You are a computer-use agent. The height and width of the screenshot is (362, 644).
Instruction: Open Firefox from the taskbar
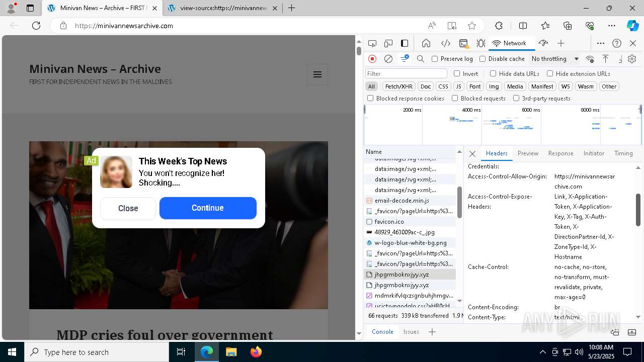[256, 352]
